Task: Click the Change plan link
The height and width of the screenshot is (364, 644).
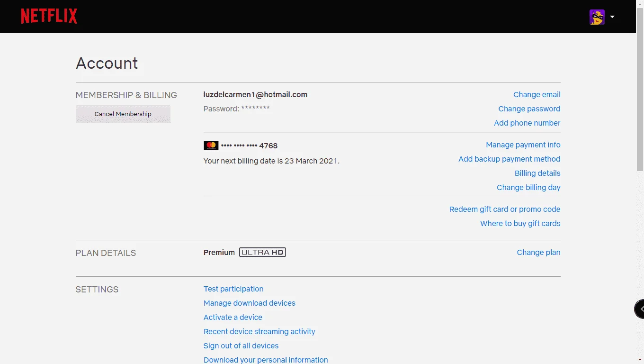Action: tap(538, 253)
